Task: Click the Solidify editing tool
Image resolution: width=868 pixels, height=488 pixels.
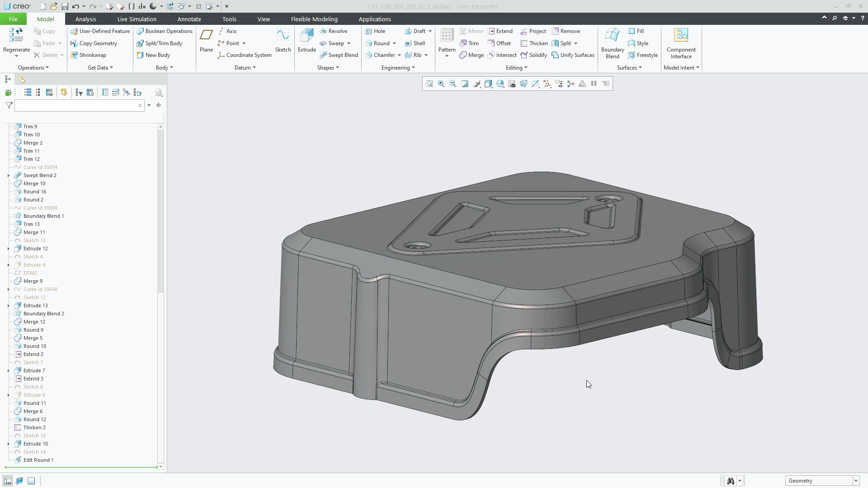Action: (534, 55)
